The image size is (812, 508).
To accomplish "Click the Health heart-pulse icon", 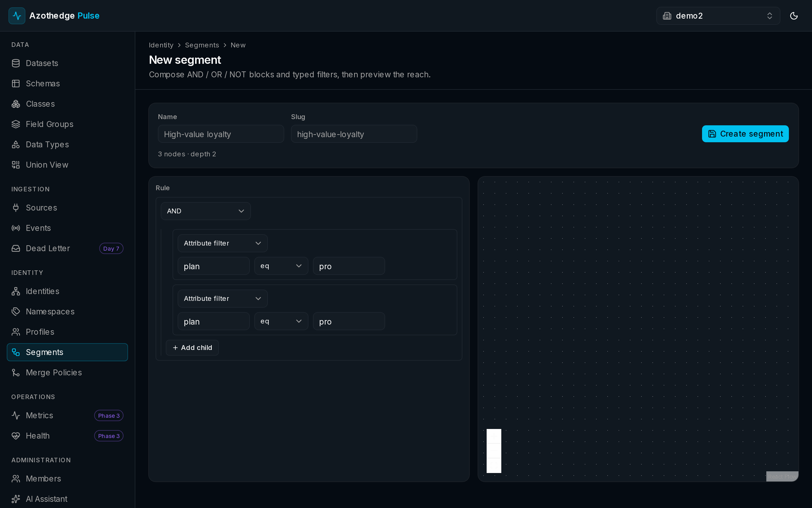I will click(x=16, y=436).
